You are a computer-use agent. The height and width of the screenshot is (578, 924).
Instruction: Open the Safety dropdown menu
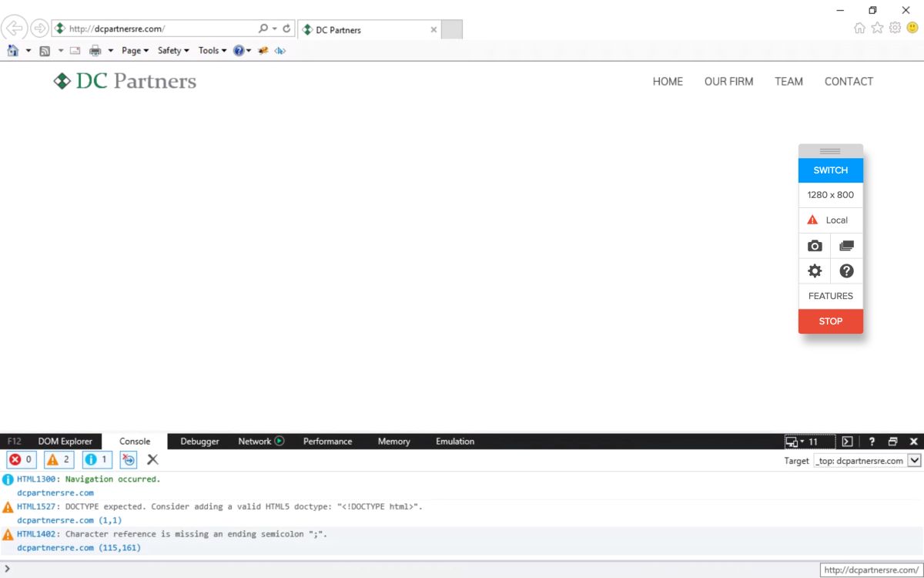173,51
